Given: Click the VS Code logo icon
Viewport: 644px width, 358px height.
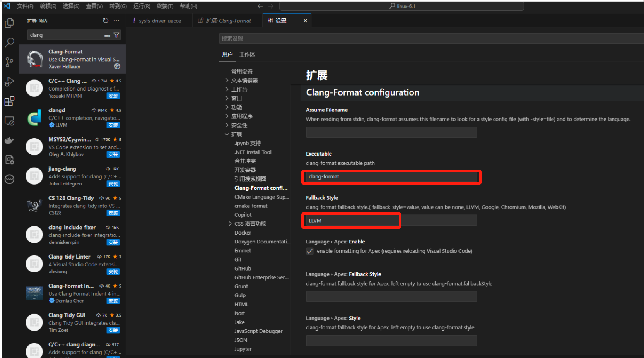Looking at the screenshot, I should (7, 6).
